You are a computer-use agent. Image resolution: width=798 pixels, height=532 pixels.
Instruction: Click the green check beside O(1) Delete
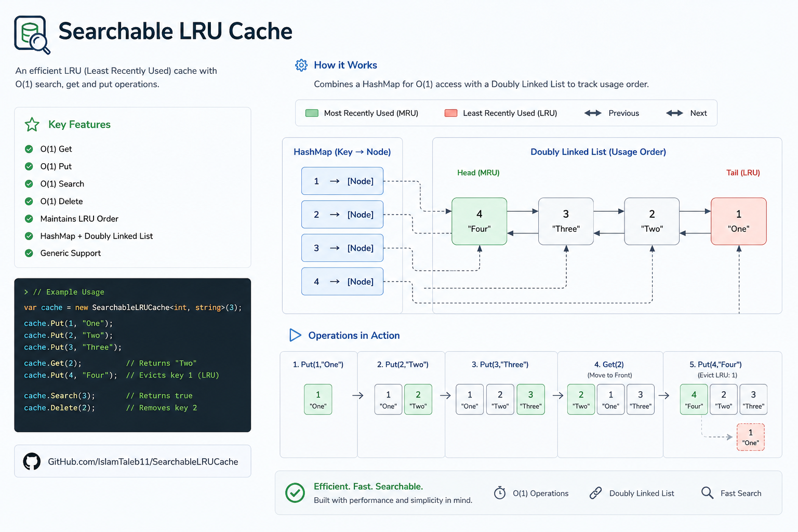(x=29, y=201)
